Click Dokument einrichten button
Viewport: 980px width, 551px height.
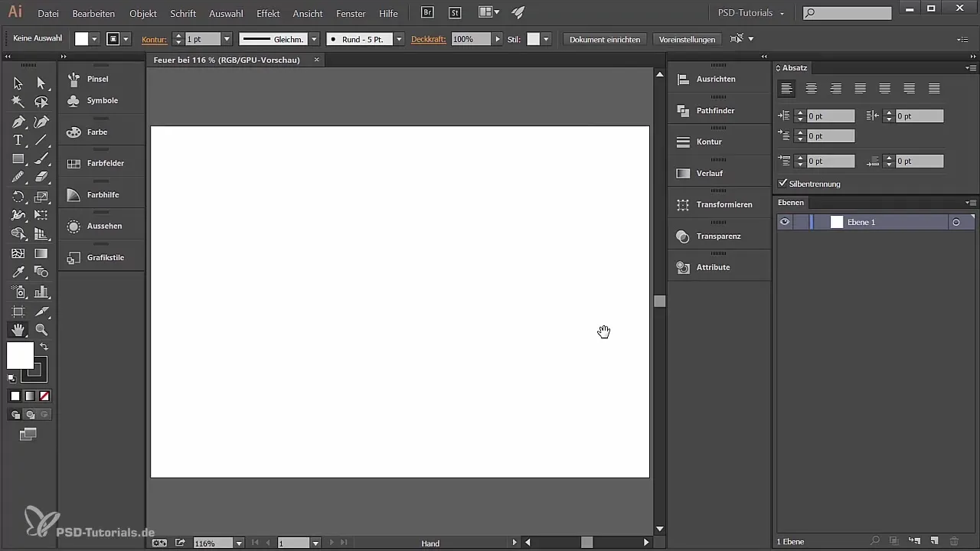pos(605,39)
